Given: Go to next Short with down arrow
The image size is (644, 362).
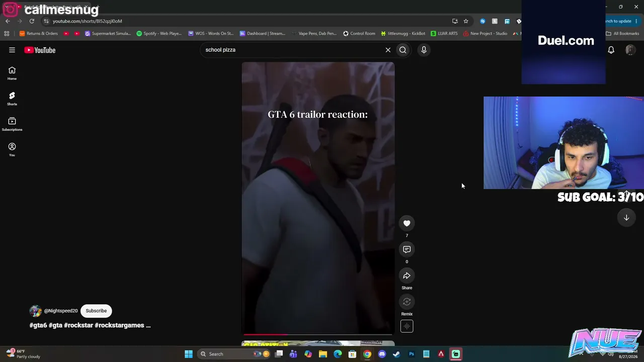Looking at the screenshot, I should [x=626, y=218].
